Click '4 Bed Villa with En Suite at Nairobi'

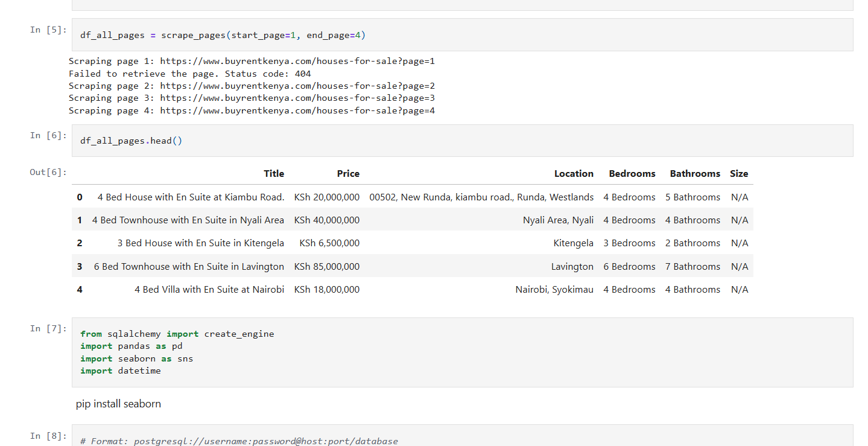click(x=209, y=290)
